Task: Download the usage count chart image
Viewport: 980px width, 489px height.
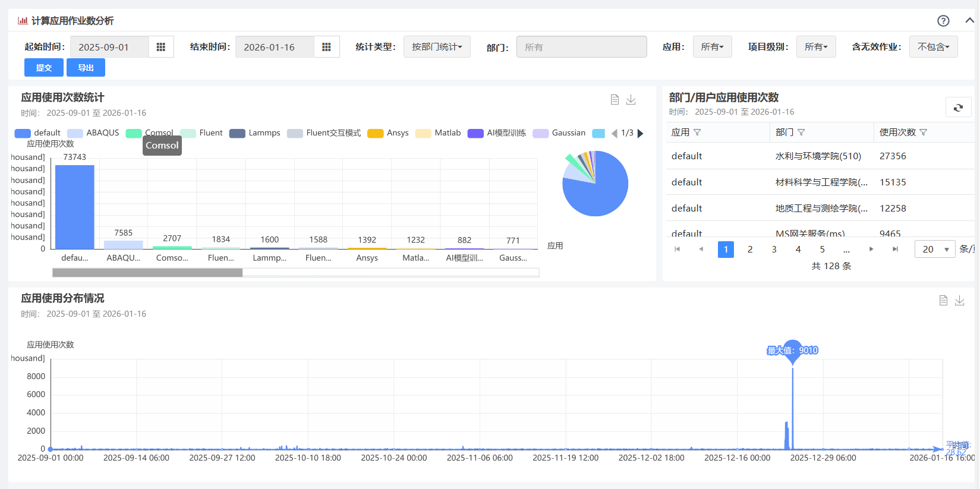Action: coord(631,100)
